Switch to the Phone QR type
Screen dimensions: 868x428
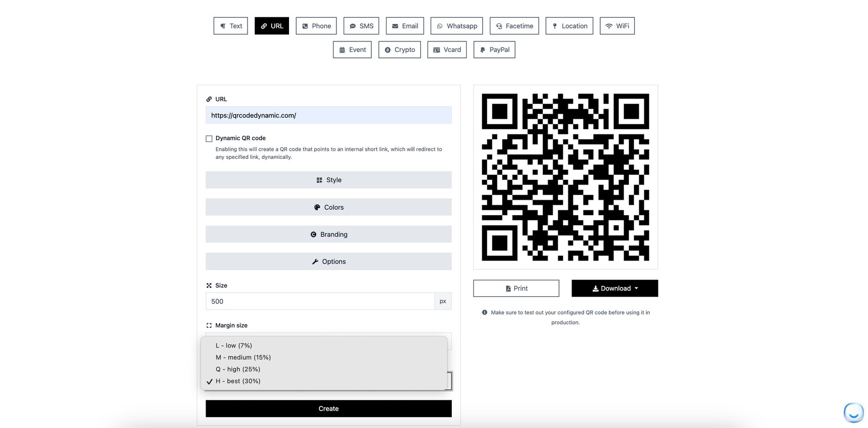coord(316,26)
